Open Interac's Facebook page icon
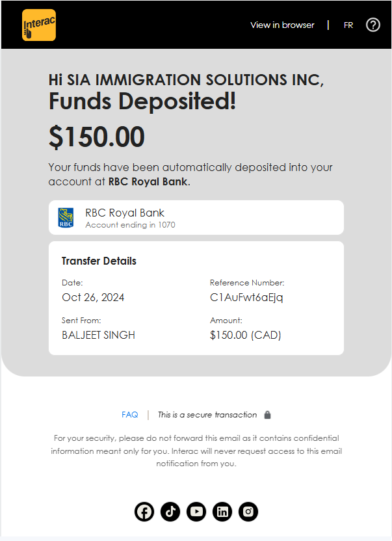The height and width of the screenshot is (541, 392). (144, 512)
